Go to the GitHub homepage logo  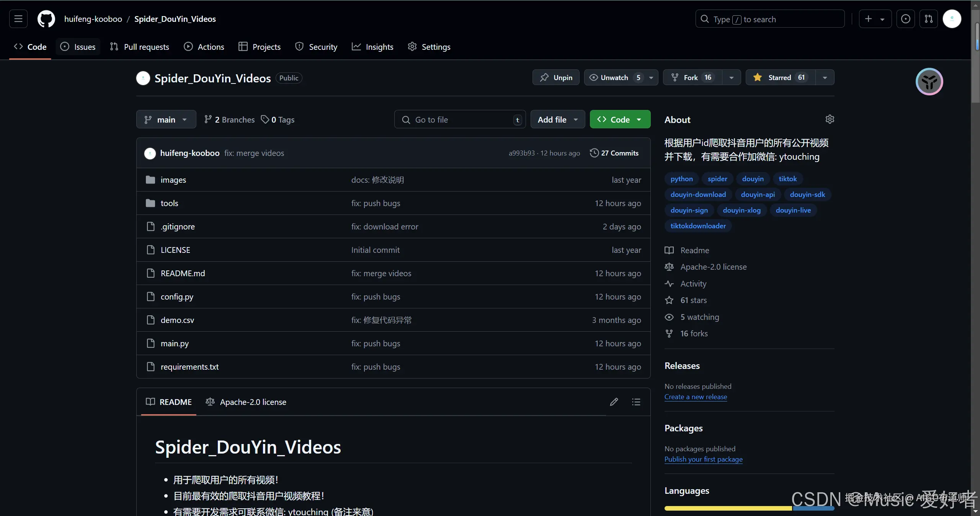[x=46, y=19]
